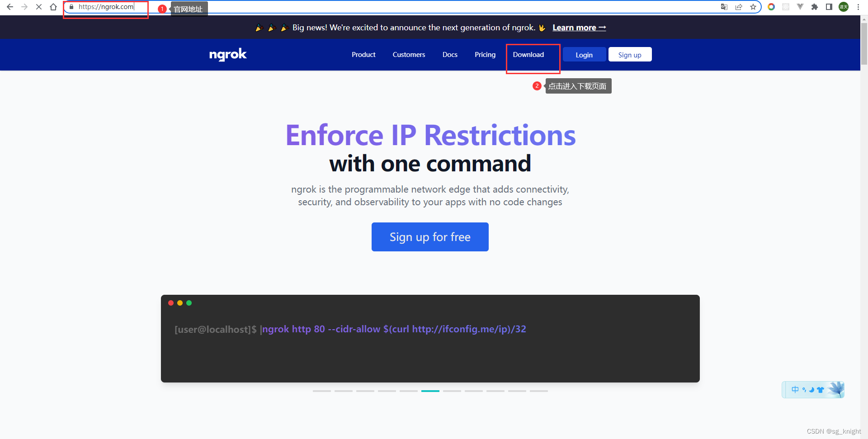Click the Sign up for free button
The image size is (868, 439).
[430, 237]
